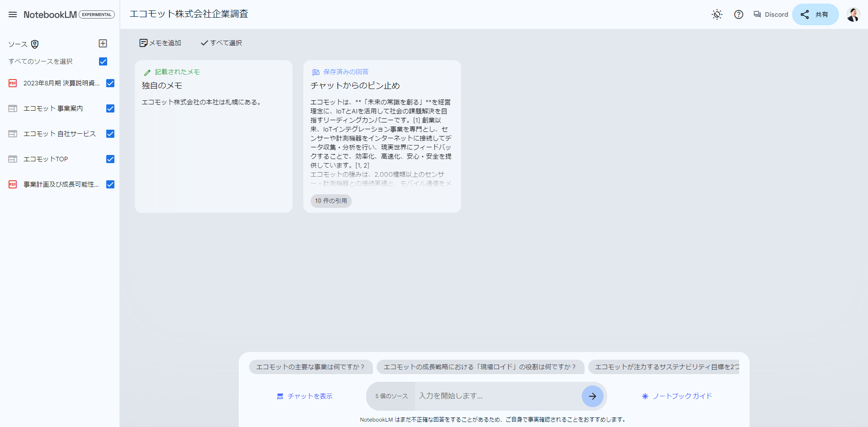Open the Discord link
Viewport: 868px width, 427px height.
point(770,14)
